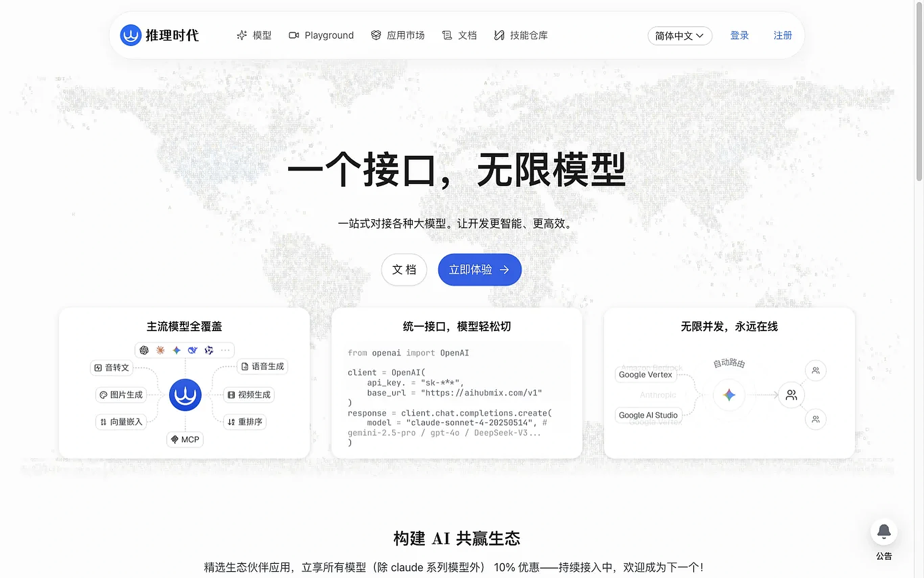Screen dimensions: 924x578
Task: Click the 注册 link
Action: [x=783, y=35]
